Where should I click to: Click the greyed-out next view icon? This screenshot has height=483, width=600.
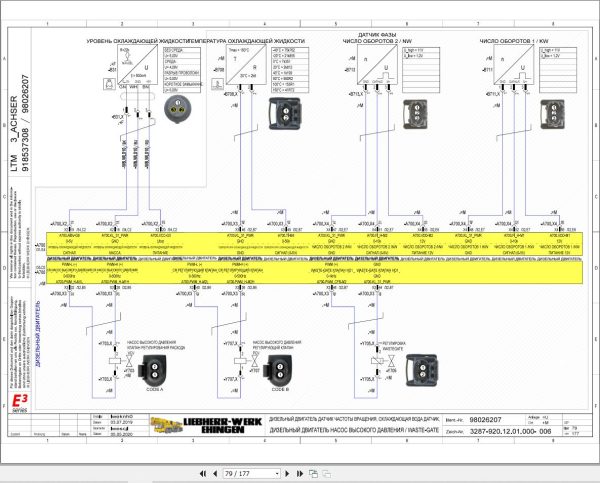326,474
